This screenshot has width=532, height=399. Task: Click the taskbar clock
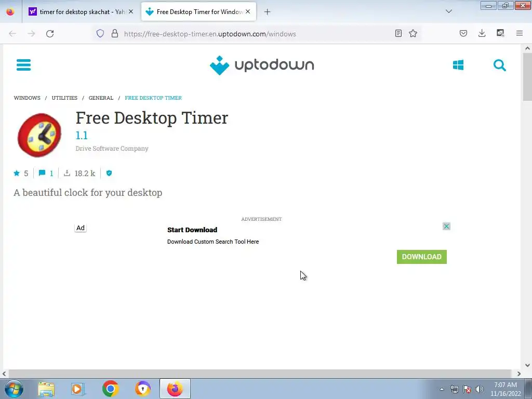[506, 389]
